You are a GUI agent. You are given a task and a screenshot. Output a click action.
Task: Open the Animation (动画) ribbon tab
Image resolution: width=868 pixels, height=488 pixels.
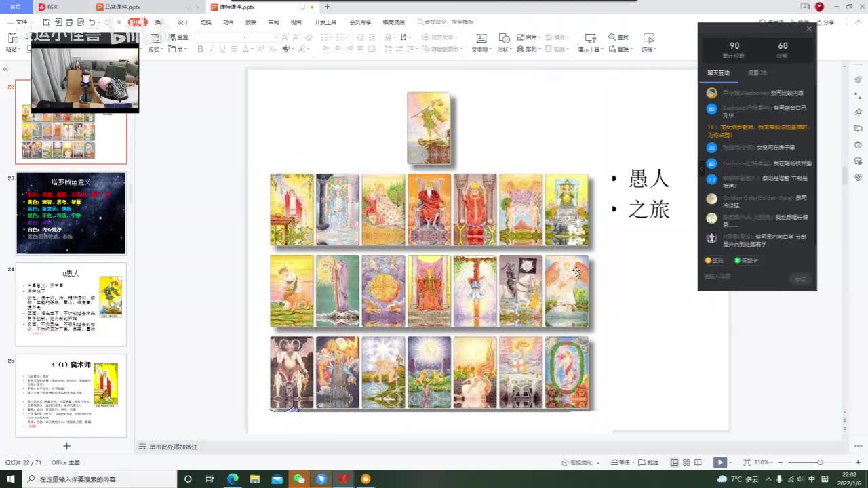229,22
